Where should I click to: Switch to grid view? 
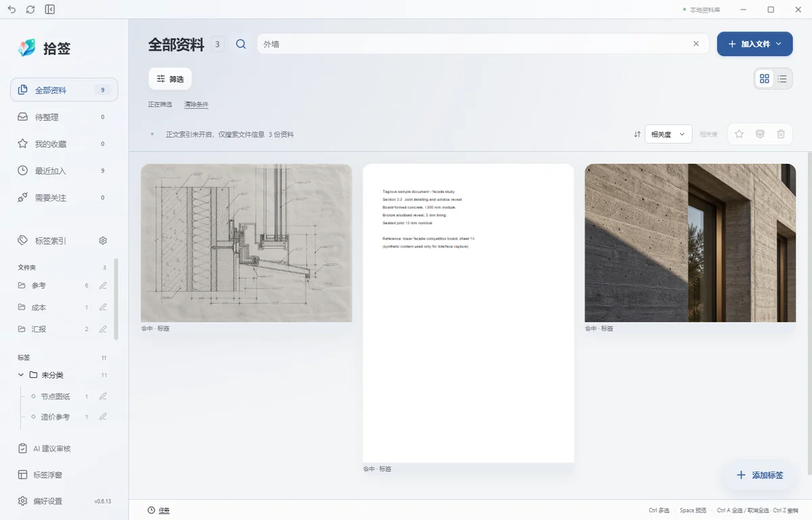[x=765, y=79]
